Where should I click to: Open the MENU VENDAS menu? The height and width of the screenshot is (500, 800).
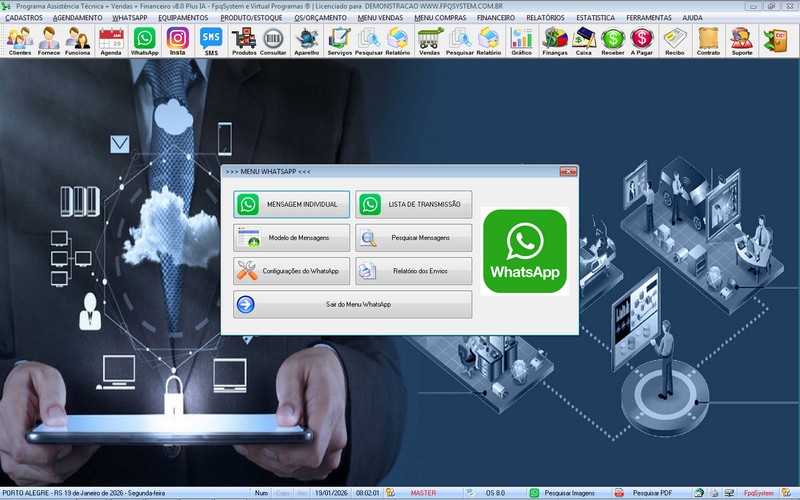pos(380,18)
